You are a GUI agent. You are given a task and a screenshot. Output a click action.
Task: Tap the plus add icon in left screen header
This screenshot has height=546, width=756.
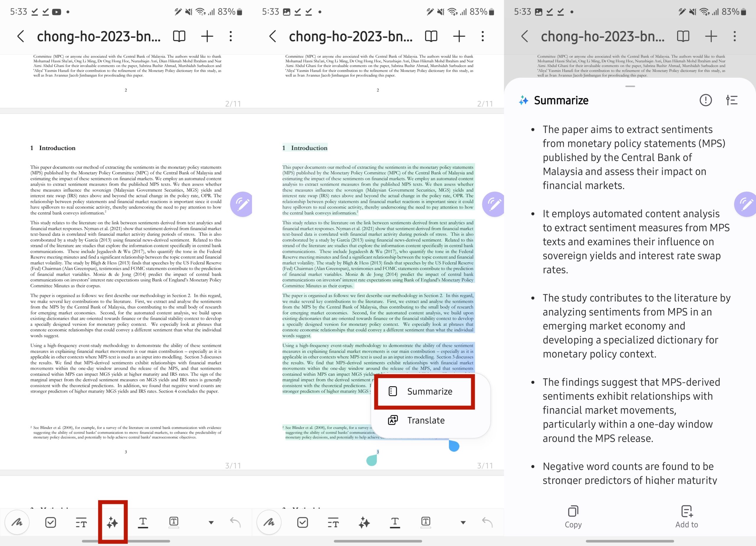pos(207,36)
